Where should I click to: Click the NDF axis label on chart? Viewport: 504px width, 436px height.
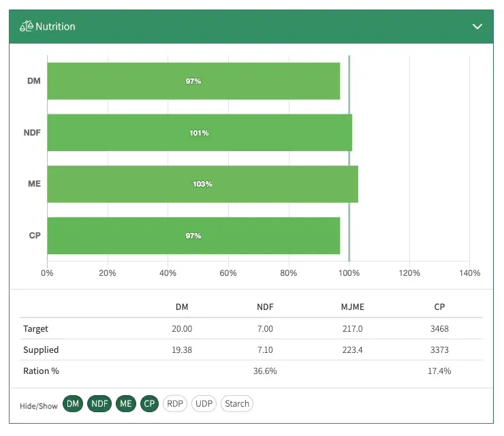click(x=32, y=132)
